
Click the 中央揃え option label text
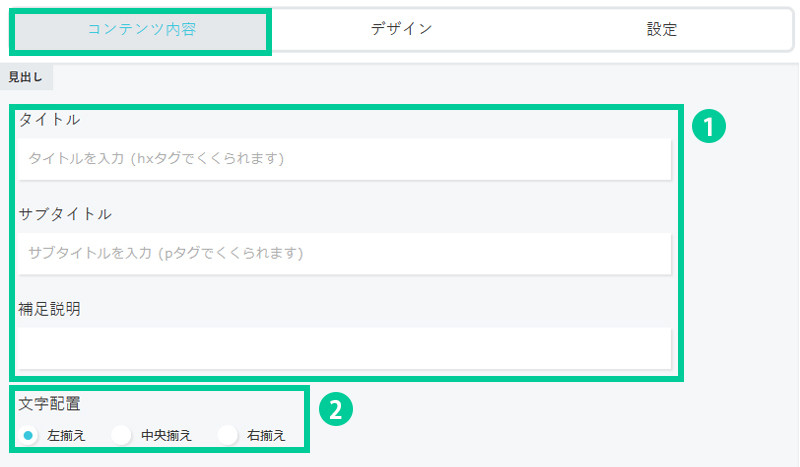tap(166, 435)
